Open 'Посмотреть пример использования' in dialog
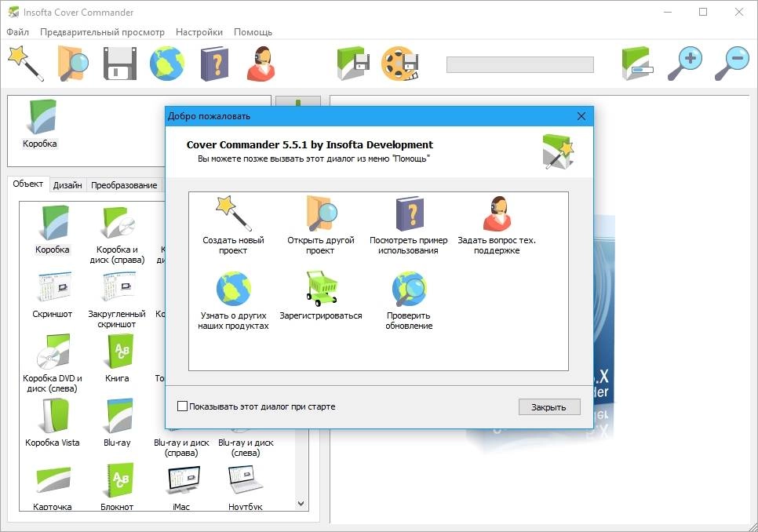Viewport: 758px width, 532px height. [409, 225]
